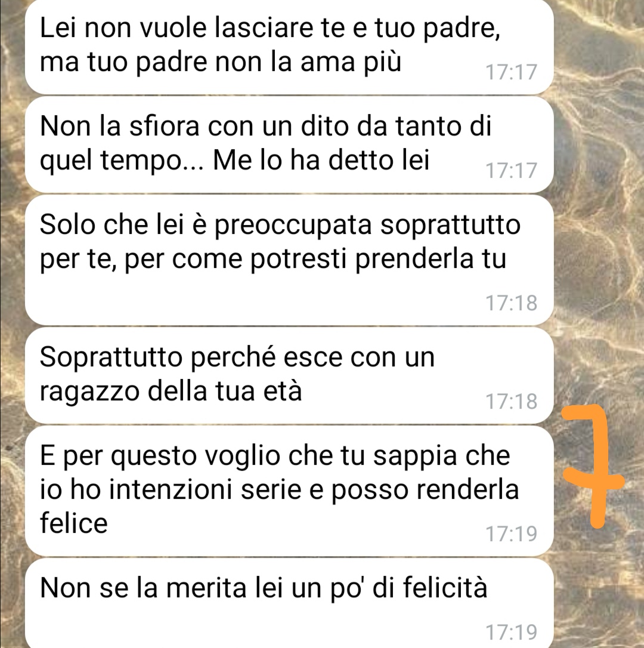
Task: Tap message 'Non se la merita lei'
Action: 289,603
